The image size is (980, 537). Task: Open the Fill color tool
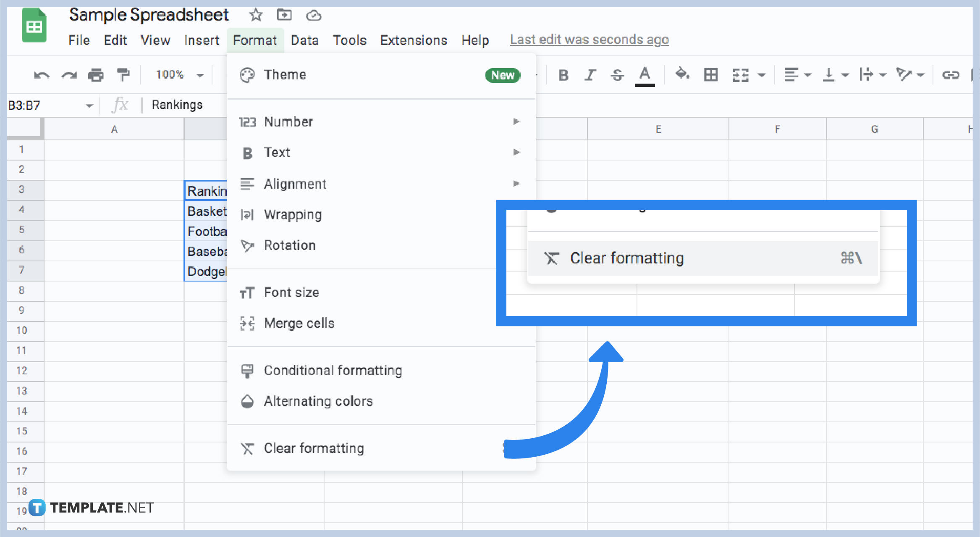click(x=682, y=74)
